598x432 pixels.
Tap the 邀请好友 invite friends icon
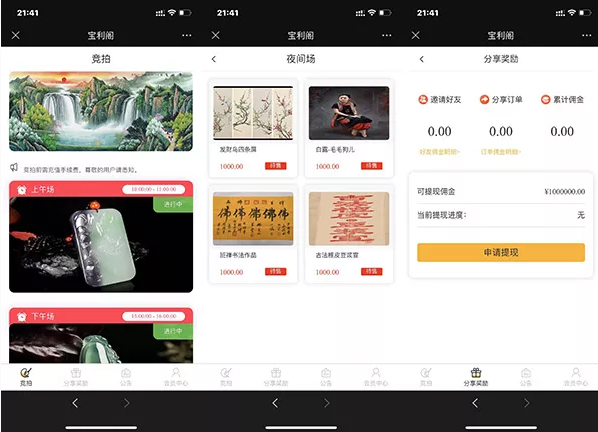tap(423, 100)
